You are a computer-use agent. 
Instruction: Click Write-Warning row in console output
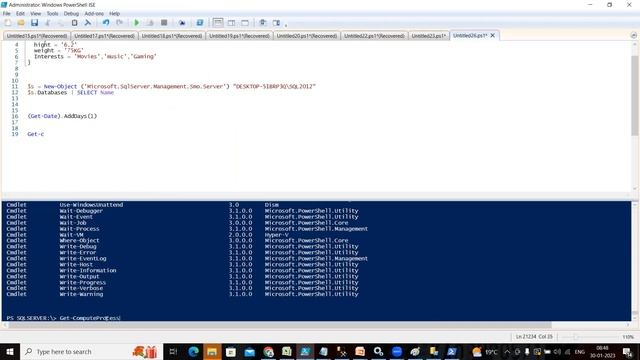point(182,294)
